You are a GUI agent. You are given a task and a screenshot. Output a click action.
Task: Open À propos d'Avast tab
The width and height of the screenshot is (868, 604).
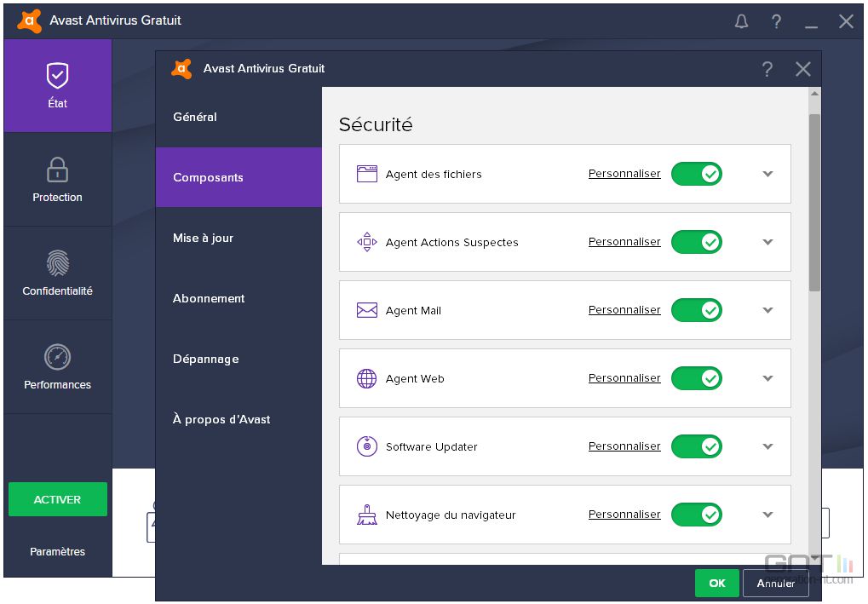[239, 419]
